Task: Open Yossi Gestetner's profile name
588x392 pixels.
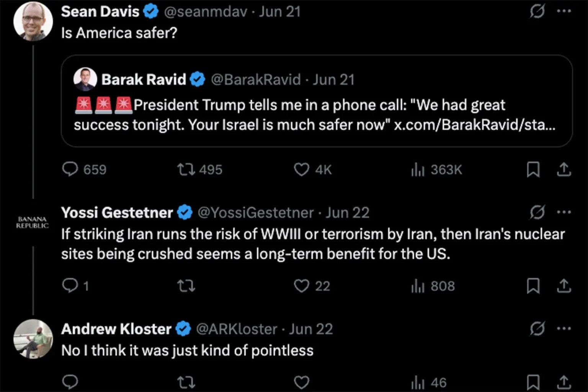Action: click(117, 212)
